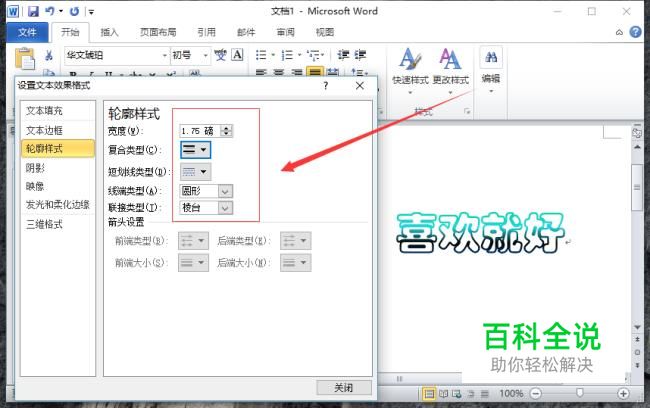The width and height of the screenshot is (650, 408).
Task: Switch to 插入 Insert ribbon tab
Action: tap(109, 32)
